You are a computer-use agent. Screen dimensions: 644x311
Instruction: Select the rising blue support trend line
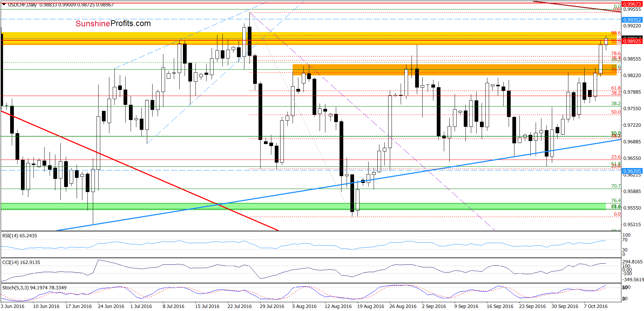(339, 185)
